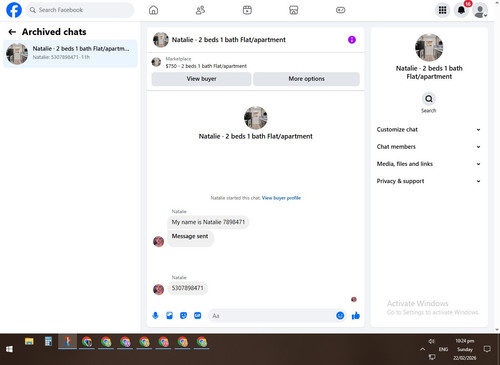500x365 pixels.
Task: Open the account profile avatar menu
Action: point(480,11)
